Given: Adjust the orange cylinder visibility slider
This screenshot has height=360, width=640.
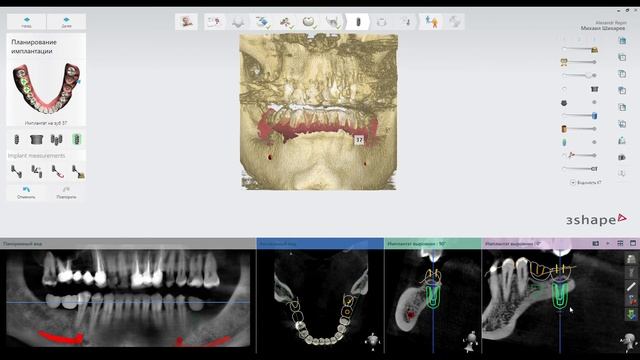Looking at the screenshot, I should 580,129.
